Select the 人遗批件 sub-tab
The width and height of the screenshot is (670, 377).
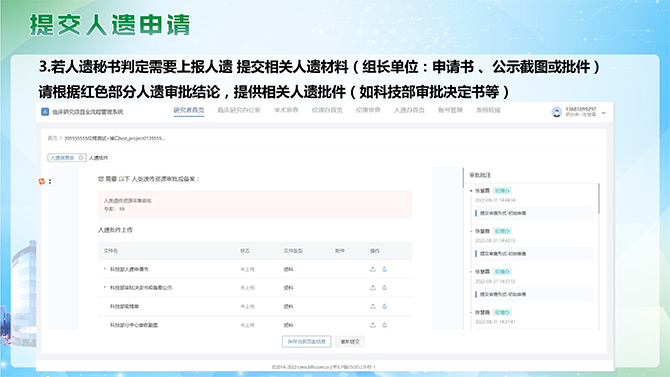coord(99,158)
